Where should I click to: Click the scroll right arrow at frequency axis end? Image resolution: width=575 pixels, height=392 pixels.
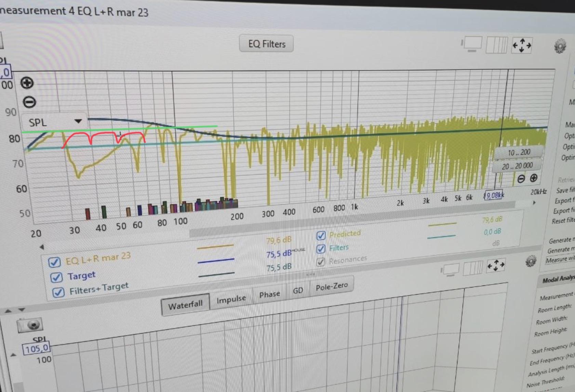tap(534, 203)
